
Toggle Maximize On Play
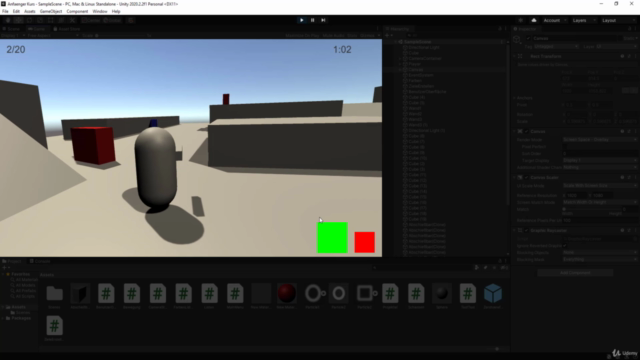click(302, 36)
